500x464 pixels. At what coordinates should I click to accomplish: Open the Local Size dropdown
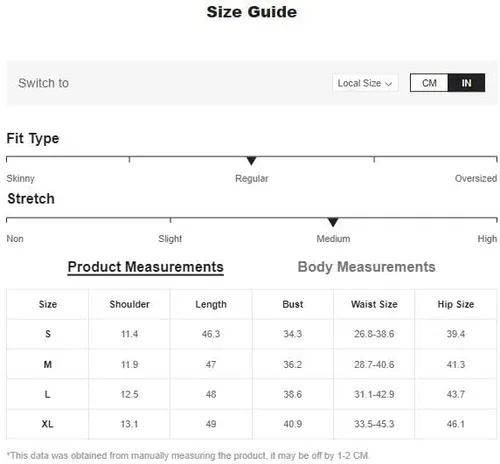click(365, 83)
